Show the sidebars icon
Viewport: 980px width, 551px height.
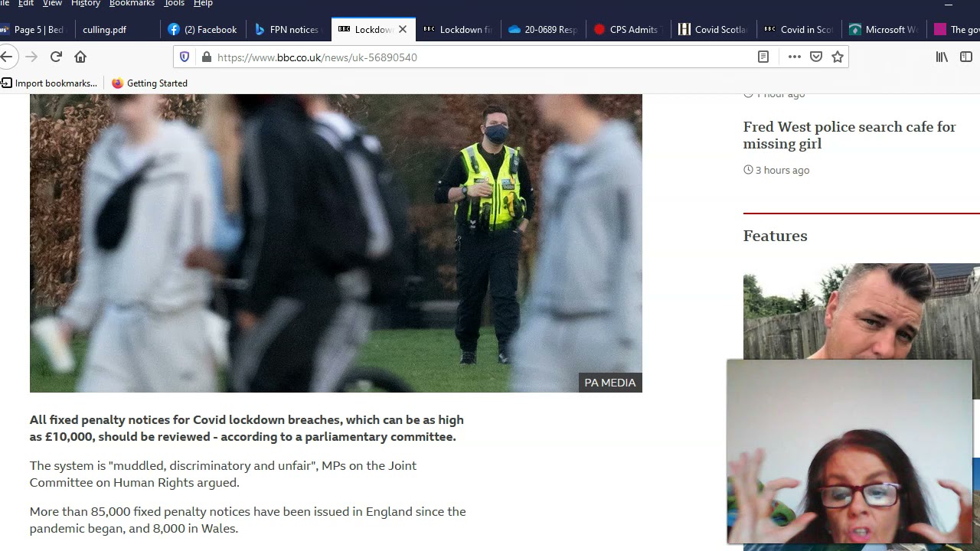click(x=966, y=57)
